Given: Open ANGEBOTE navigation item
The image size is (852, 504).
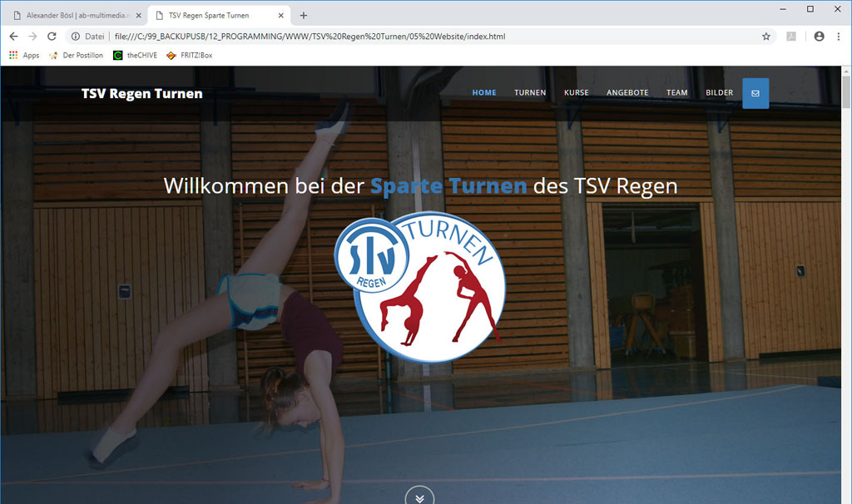Looking at the screenshot, I should point(627,93).
